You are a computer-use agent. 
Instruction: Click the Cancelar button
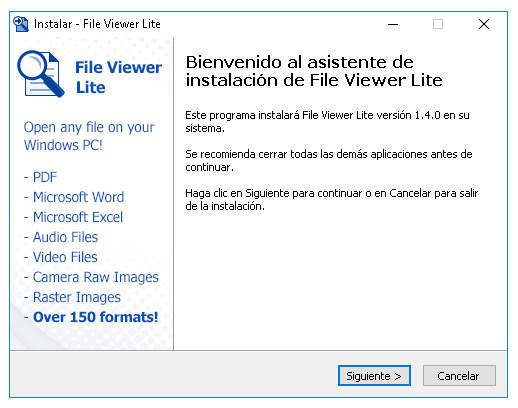click(459, 376)
